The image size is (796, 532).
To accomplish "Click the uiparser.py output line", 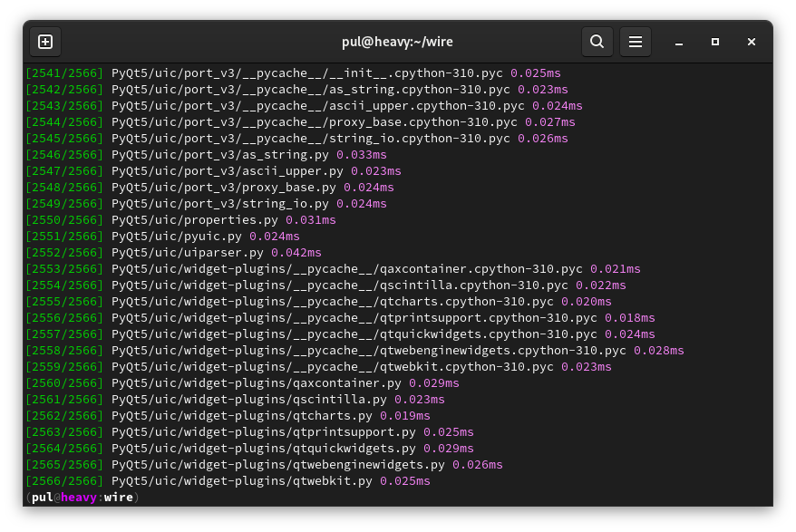I will 174,252.
